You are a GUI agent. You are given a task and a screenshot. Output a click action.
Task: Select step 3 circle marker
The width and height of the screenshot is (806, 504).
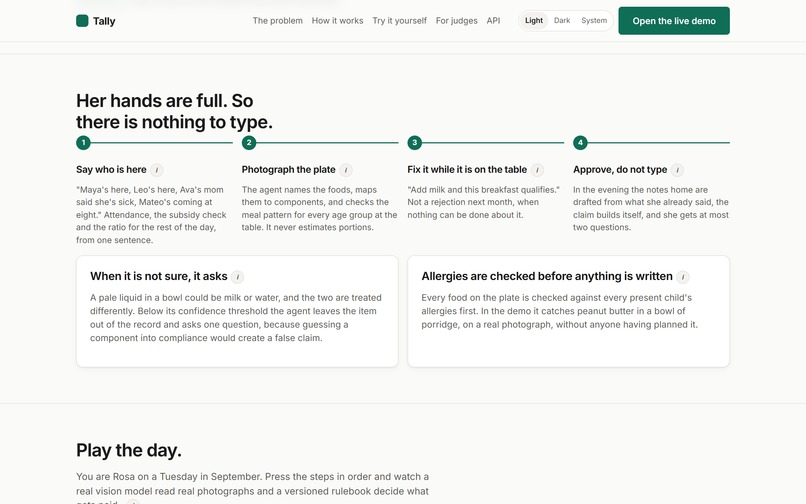point(414,142)
